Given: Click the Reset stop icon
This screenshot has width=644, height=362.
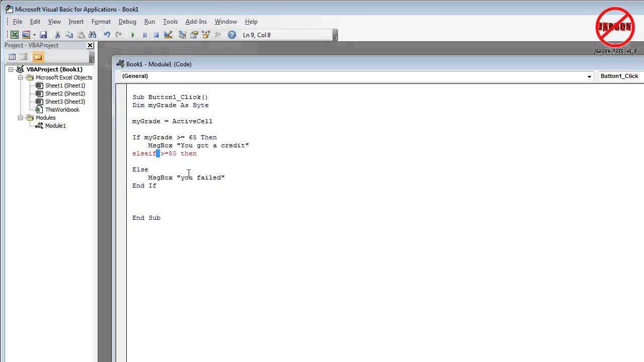Looking at the screenshot, I should click(x=156, y=35).
